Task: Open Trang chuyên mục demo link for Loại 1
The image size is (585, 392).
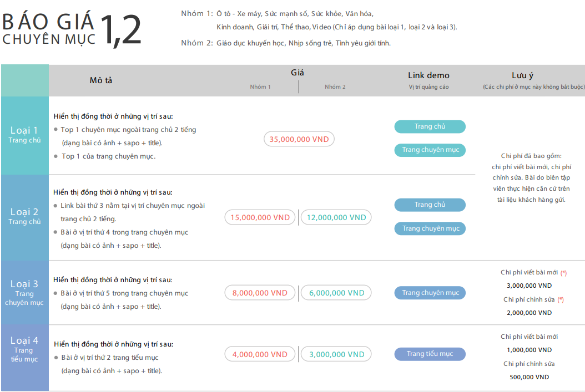Action: tap(430, 150)
